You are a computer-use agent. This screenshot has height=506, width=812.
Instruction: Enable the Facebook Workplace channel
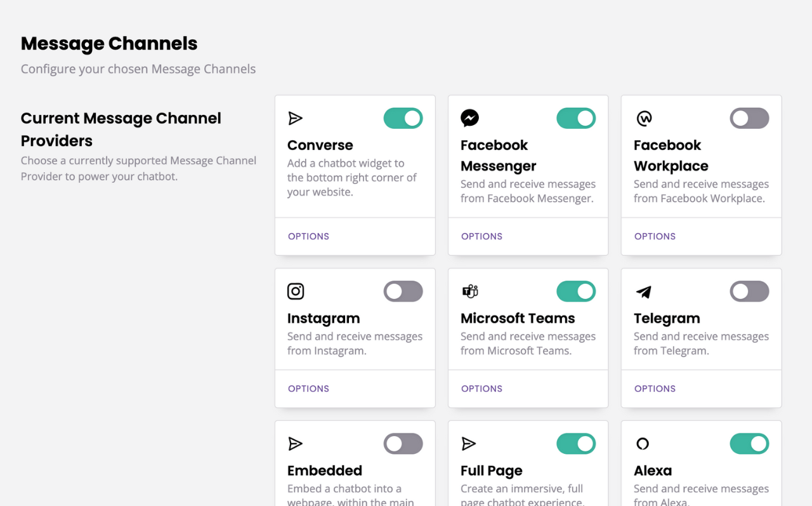coord(749,118)
